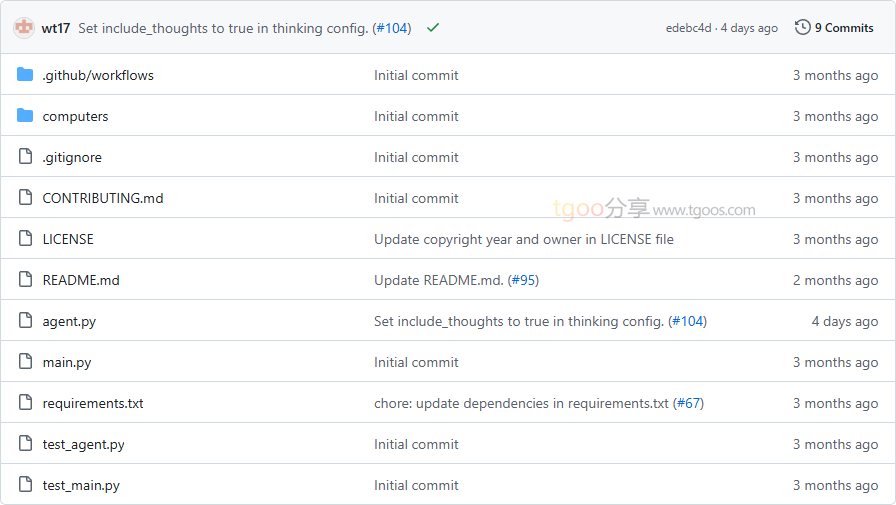Image resolution: width=896 pixels, height=505 pixels.
Task: Click the file icon beside LICENSE
Action: 25,238
